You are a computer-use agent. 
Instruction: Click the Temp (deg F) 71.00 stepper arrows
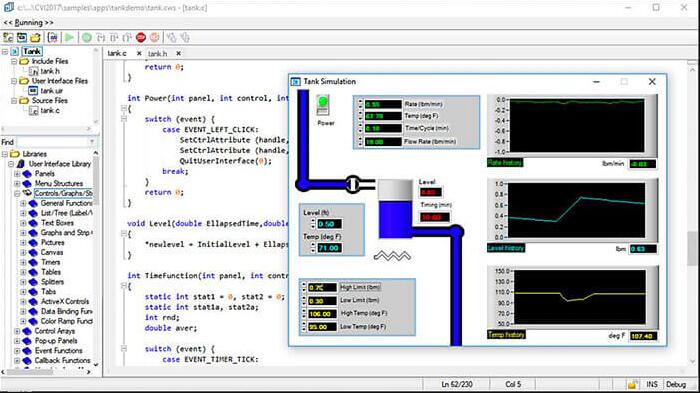(x=313, y=247)
